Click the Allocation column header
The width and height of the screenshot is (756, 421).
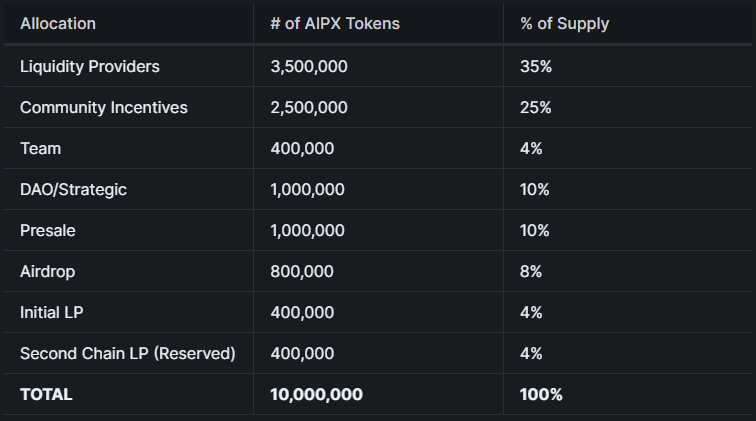click(58, 24)
